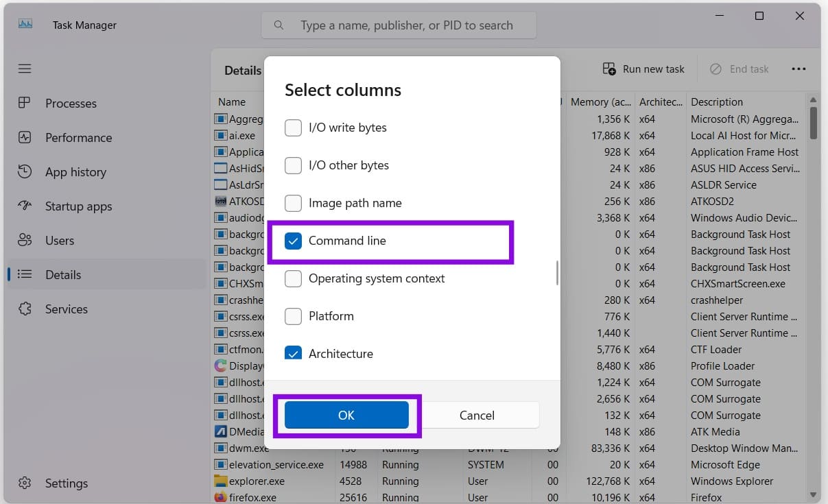Image resolution: width=828 pixels, height=504 pixels.
Task: Click the Settings gear icon
Action: pyautogui.click(x=25, y=483)
